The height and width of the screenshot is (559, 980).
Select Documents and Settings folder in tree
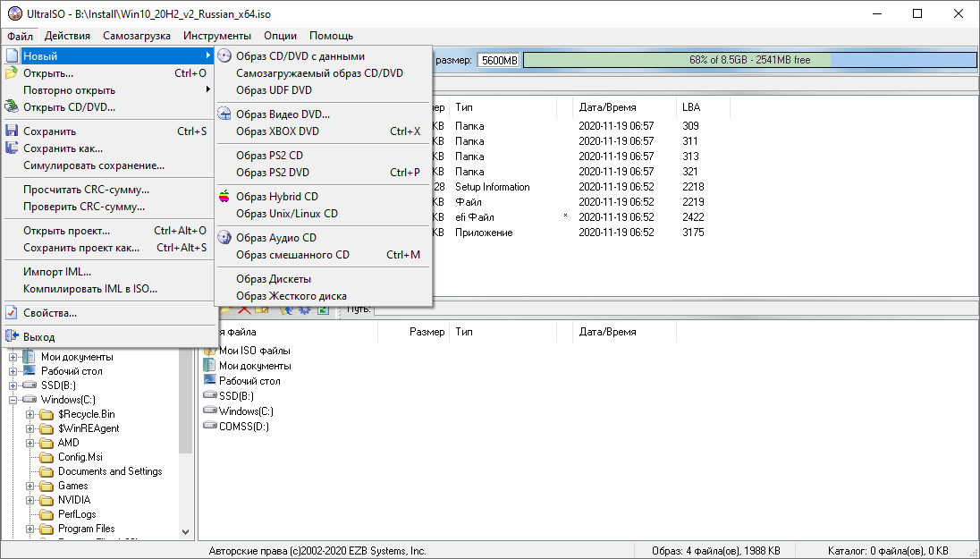[x=110, y=471]
